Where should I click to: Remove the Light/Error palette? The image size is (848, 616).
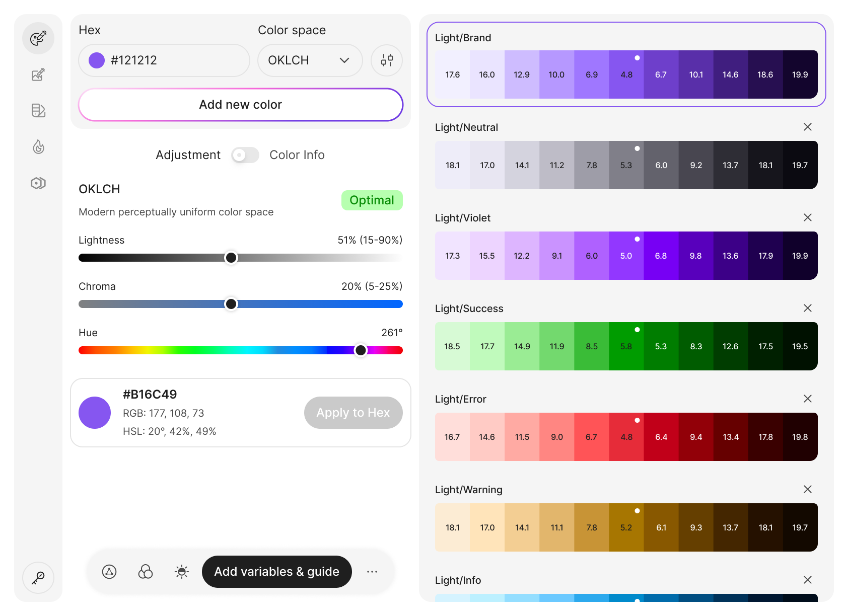click(x=808, y=399)
